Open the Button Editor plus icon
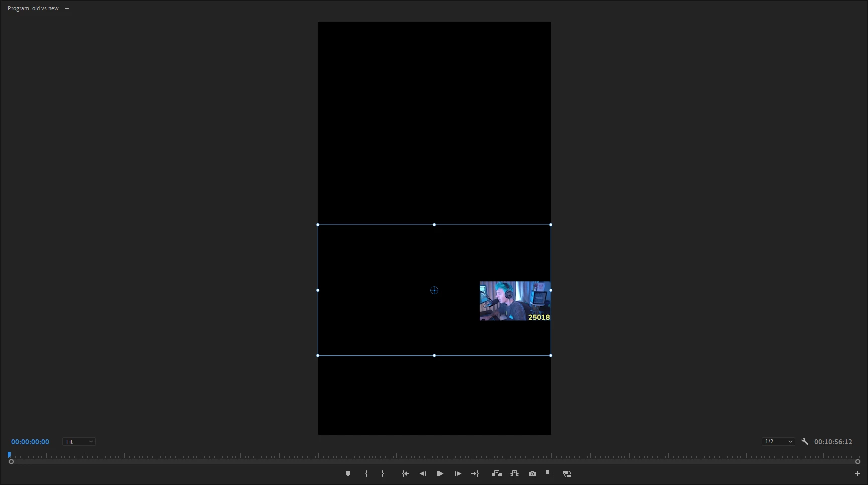The width and height of the screenshot is (868, 485). tap(857, 474)
